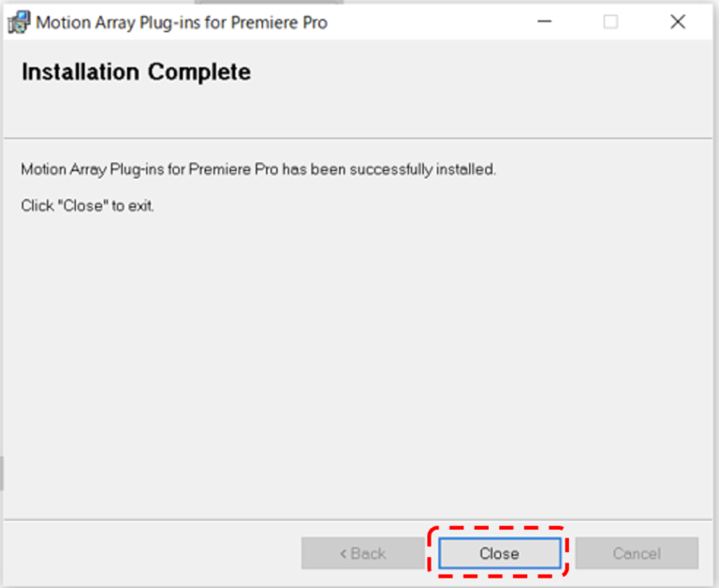This screenshot has width=719, height=588.
Task: Click the separator line above the buttons
Action: 358,520
